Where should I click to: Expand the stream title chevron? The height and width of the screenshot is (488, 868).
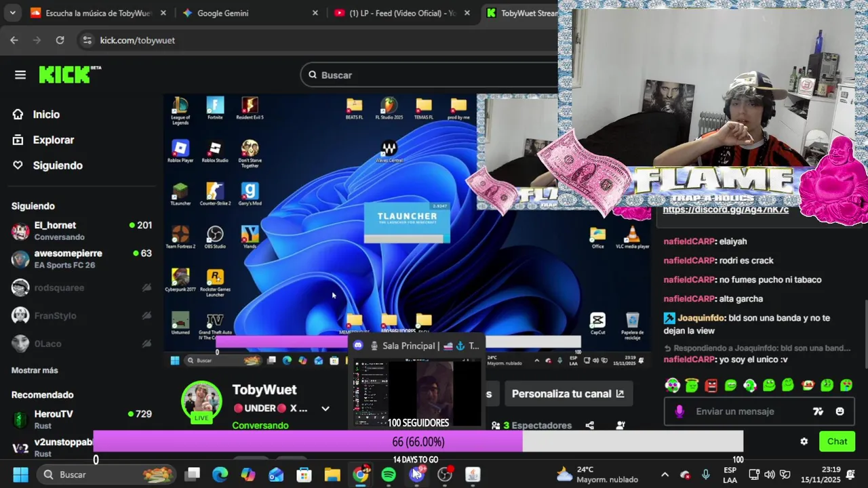[325, 409]
